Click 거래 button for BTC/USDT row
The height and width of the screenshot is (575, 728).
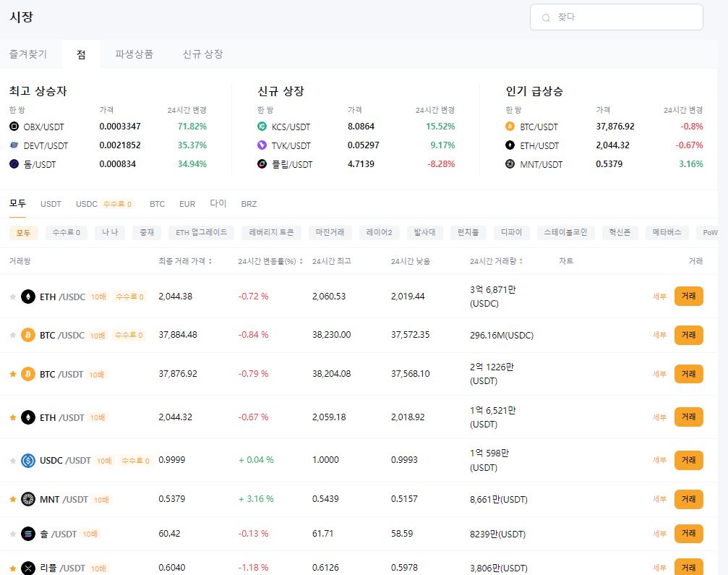tap(688, 374)
